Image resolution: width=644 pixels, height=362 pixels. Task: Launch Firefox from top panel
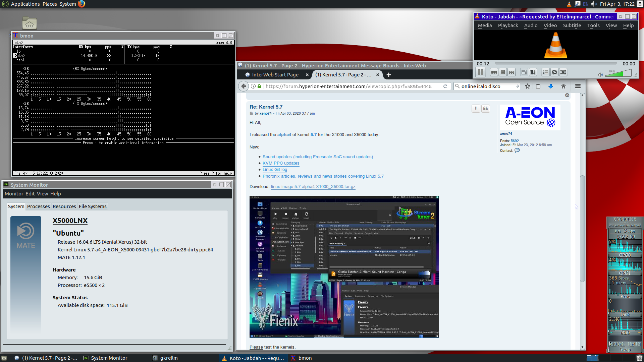(82, 4)
